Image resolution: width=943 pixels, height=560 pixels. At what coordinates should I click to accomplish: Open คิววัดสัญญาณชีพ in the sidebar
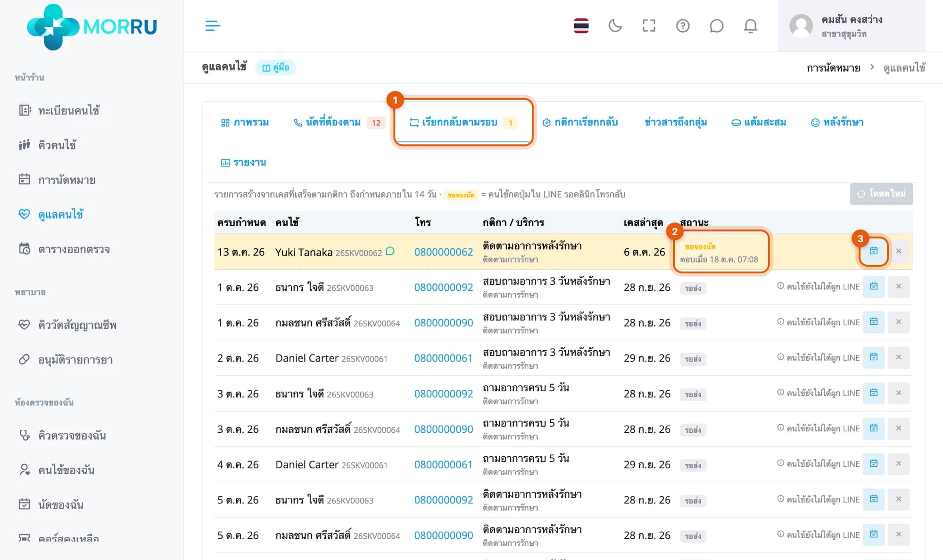click(x=67, y=325)
